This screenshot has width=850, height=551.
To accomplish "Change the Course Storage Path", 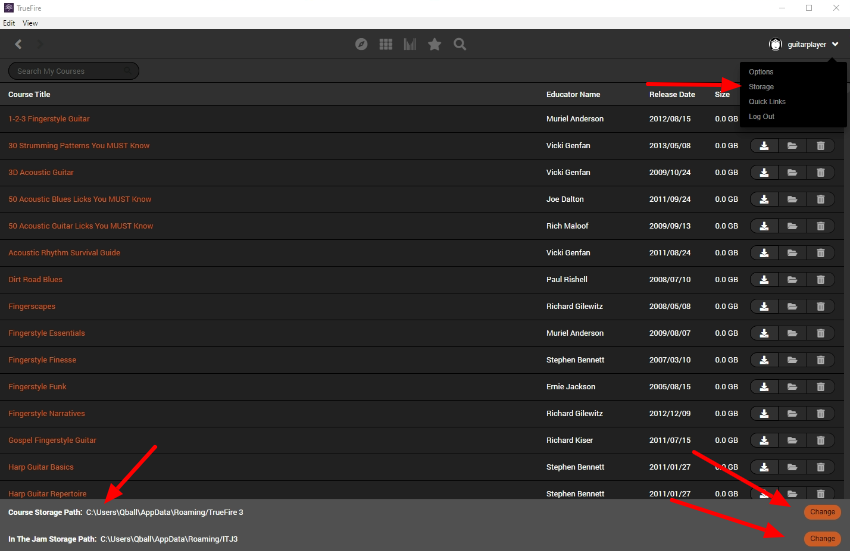I will (822, 512).
